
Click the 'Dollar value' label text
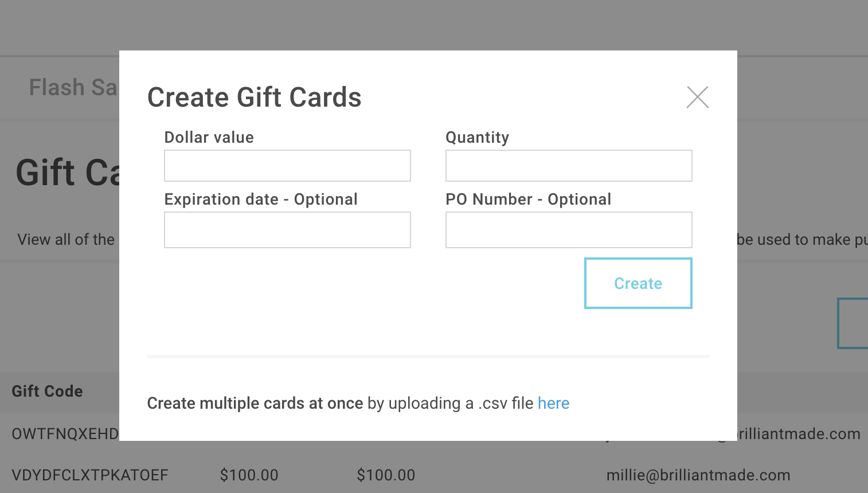tap(209, 137)
